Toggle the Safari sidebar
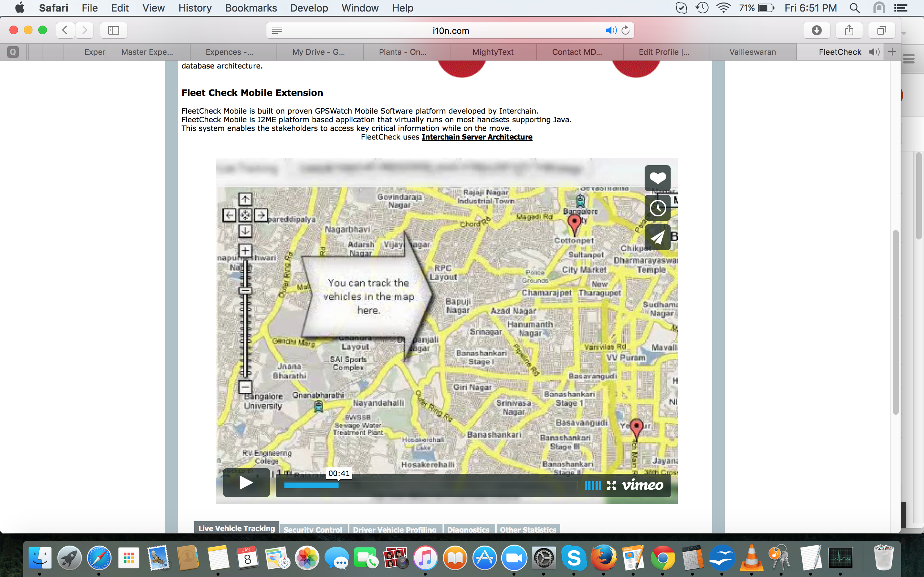The height and width of the screenshot is (577, 924). coord(113,30)
